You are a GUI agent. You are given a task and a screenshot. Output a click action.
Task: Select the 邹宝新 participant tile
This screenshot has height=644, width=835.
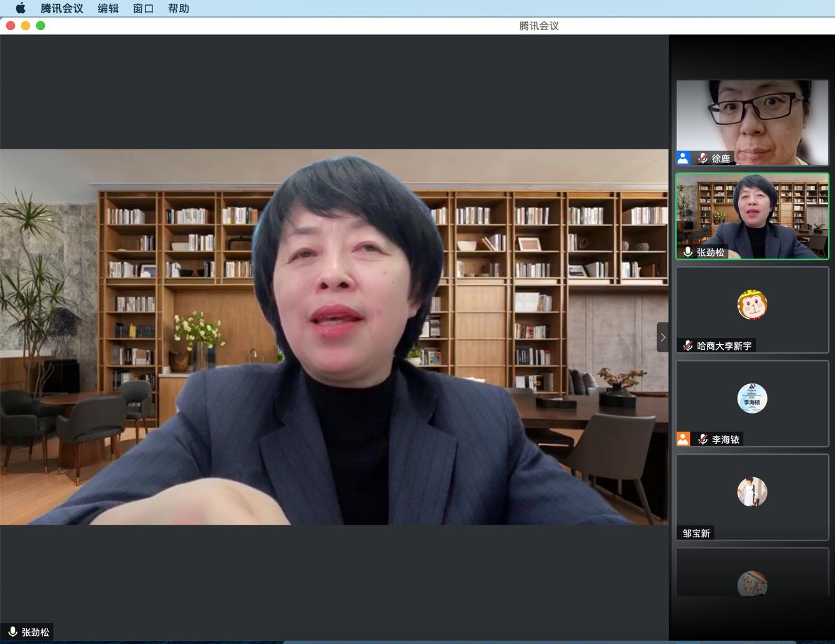point(752,497)
